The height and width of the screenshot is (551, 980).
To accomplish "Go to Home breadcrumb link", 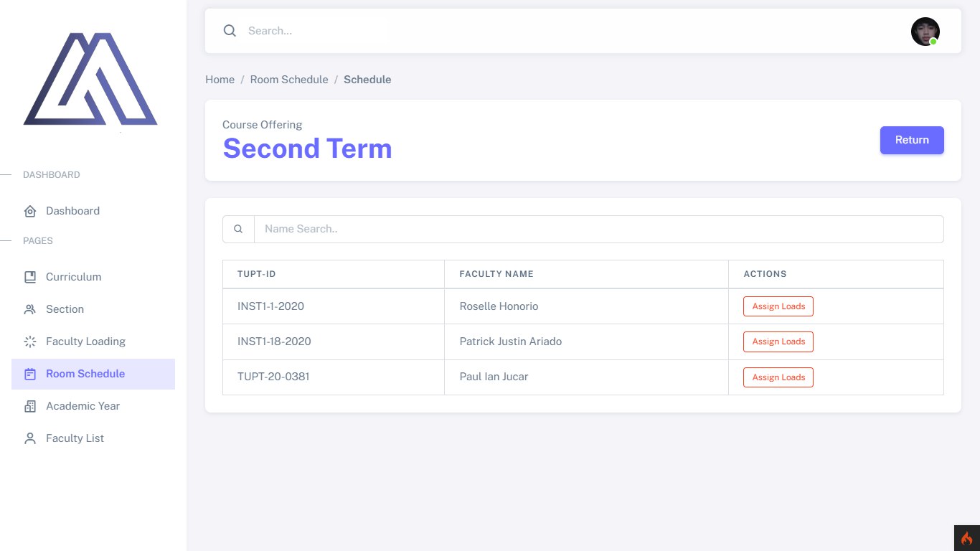I will tap(220, 80).
